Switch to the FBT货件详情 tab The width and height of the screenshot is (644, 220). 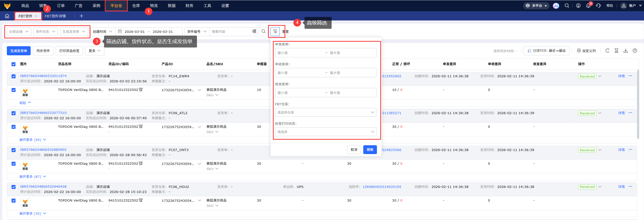coord(55,16)
